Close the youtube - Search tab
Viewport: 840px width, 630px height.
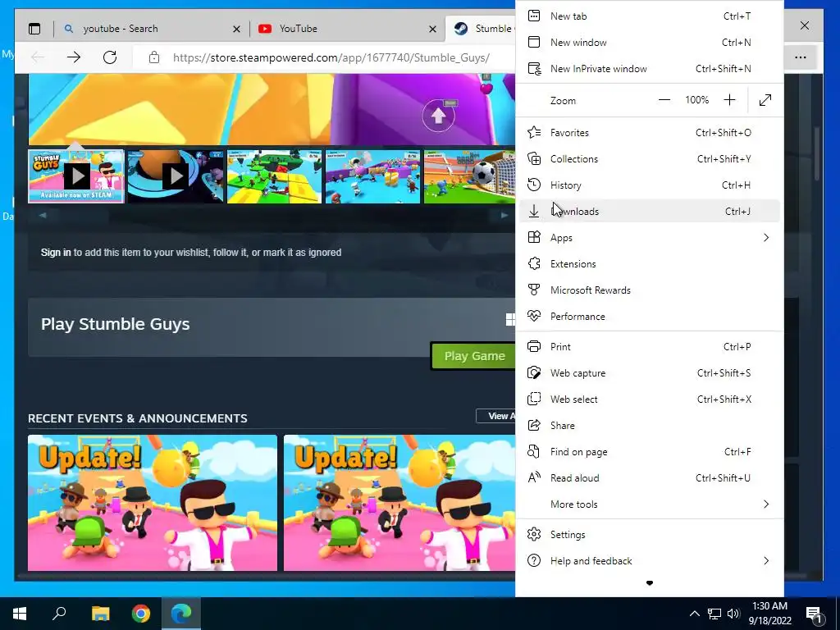click(236, 29)
